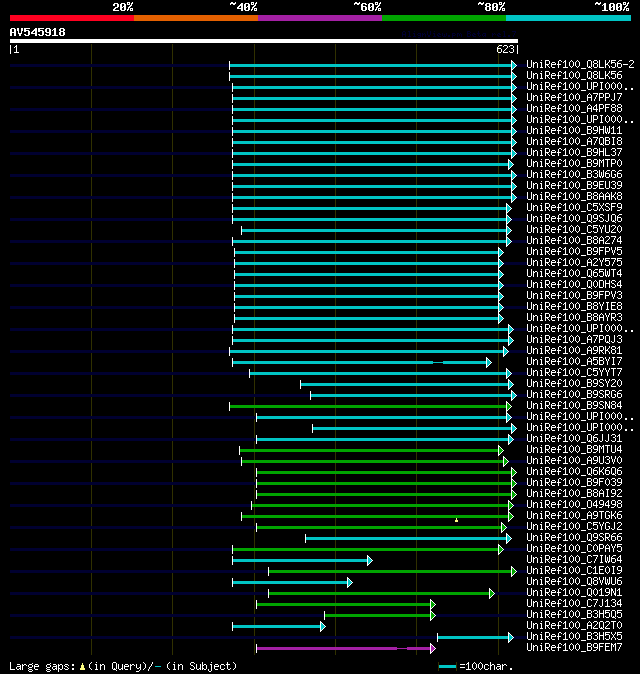Click the cyan UniRef100_B3H5X5 alignment bar
Viewport: 640px width, 674px height.
point(473,637)
